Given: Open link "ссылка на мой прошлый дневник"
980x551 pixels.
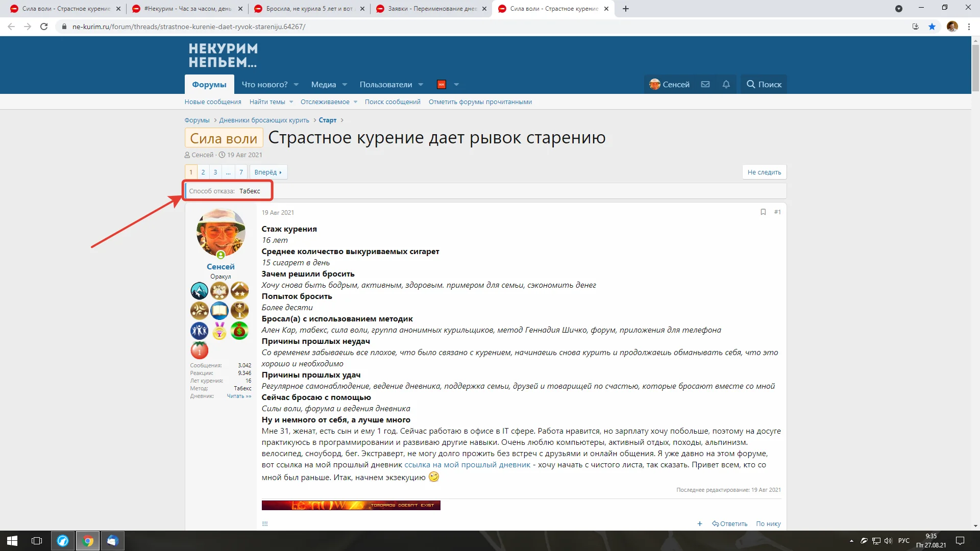Looking at the screenshot, I should (x=467, y=465).
